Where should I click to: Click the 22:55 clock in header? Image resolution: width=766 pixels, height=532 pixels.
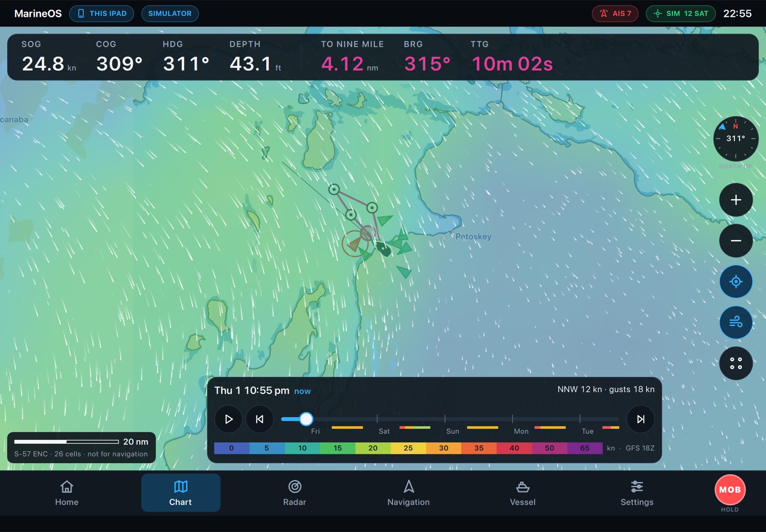[x=737, y=14]
